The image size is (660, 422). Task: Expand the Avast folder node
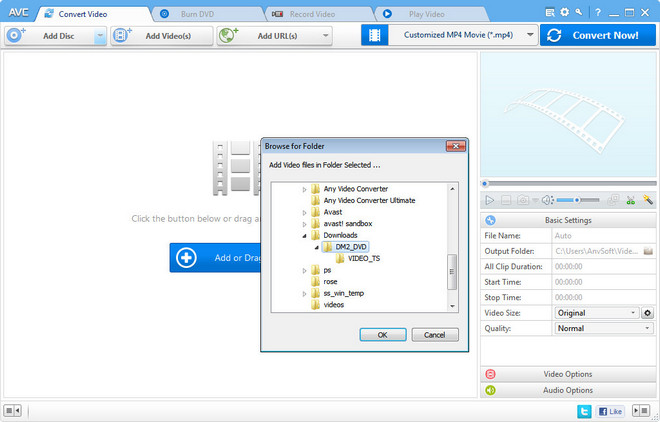[x=304, y=212]
